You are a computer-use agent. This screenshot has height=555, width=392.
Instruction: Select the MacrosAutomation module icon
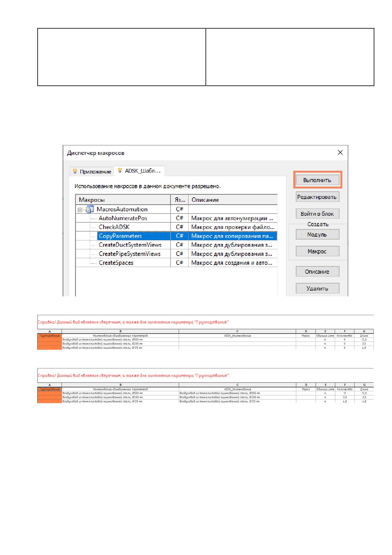(90, 209)
